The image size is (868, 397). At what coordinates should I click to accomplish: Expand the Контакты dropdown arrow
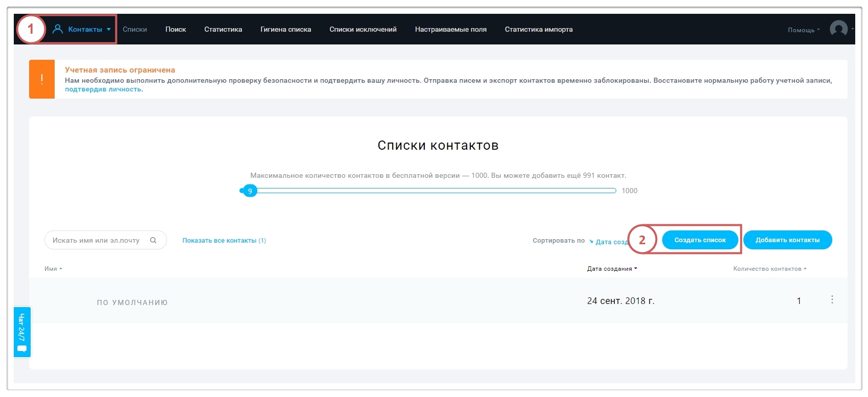[109, 30]
